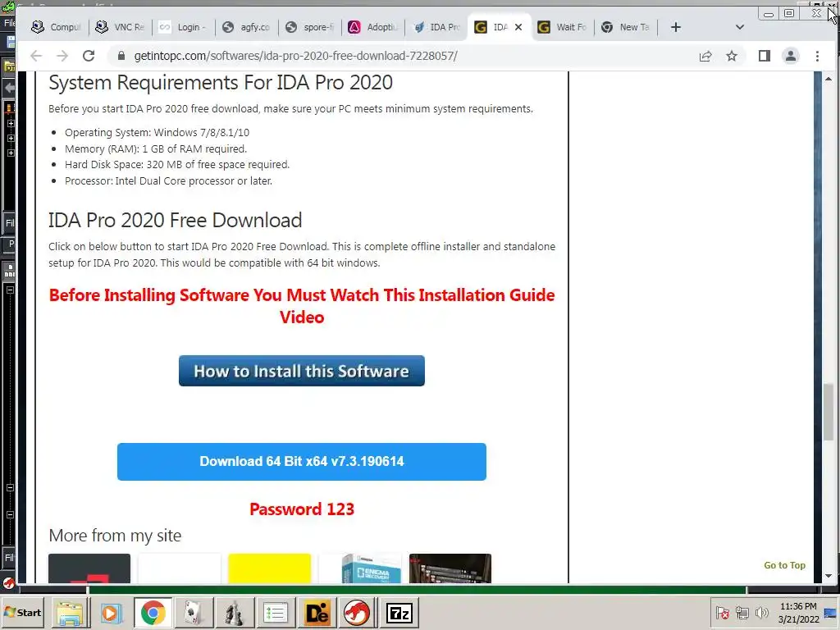The width and height of the screenshot is (840, 630).
Task: Bookmark this page with star icon
Action: (732, 56)
